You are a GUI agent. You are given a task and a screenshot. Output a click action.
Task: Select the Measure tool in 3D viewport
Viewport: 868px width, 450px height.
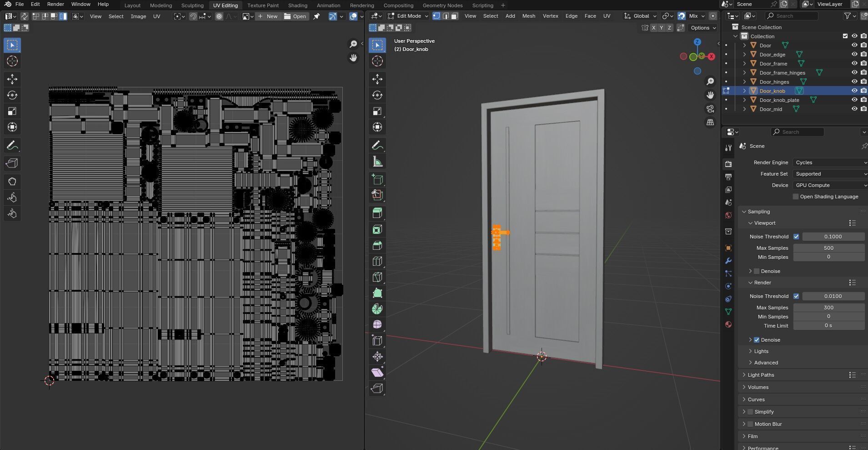pyautogui.click(x=377, y=162)
